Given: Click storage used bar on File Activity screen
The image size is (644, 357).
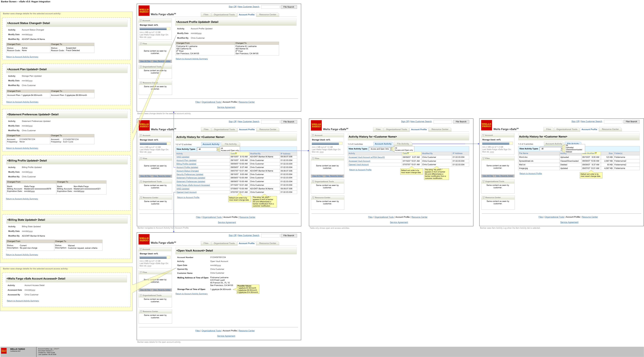Looking at the screenshot, I should pyautogui.click(x=497, y=143).
